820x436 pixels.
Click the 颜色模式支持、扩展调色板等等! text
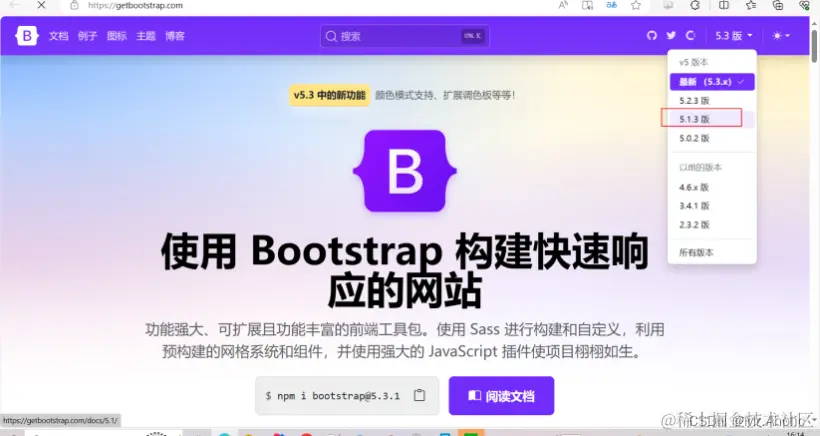click(x=445, y=95)
